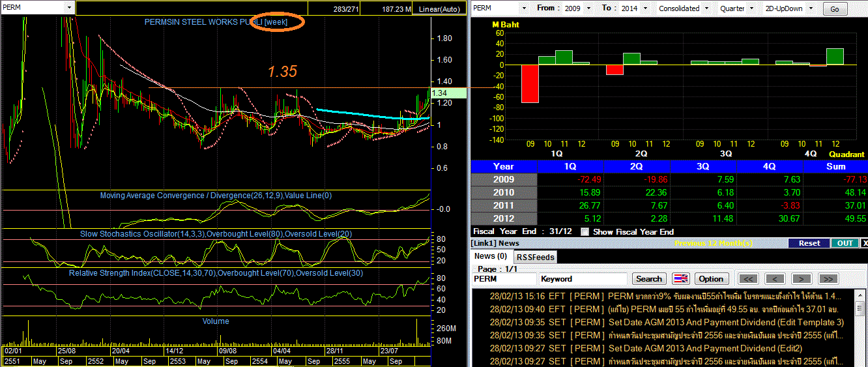868x367 pixels.
Task: Click the -72.49 value for 2009 1Q
Action: (x=588, y=179)
